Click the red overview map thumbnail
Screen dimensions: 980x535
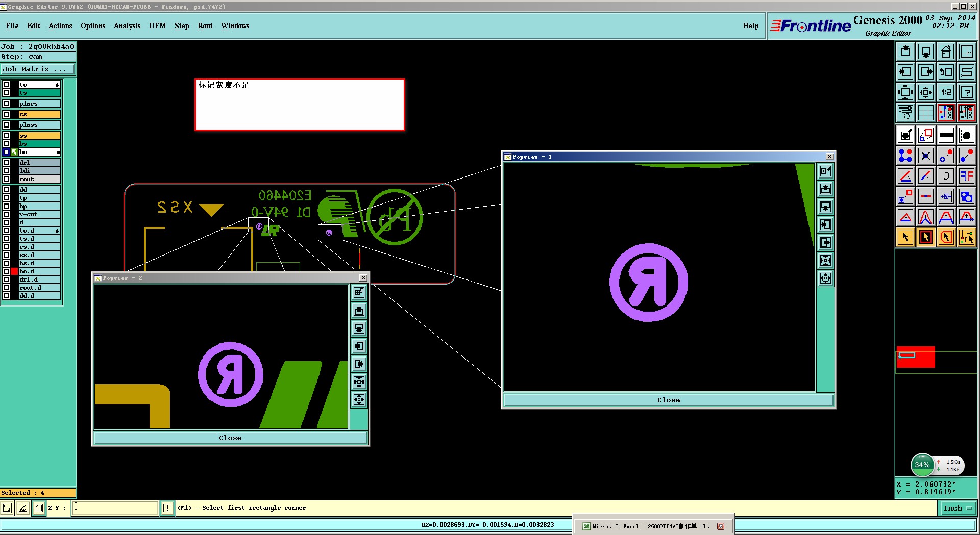(916, 357)
